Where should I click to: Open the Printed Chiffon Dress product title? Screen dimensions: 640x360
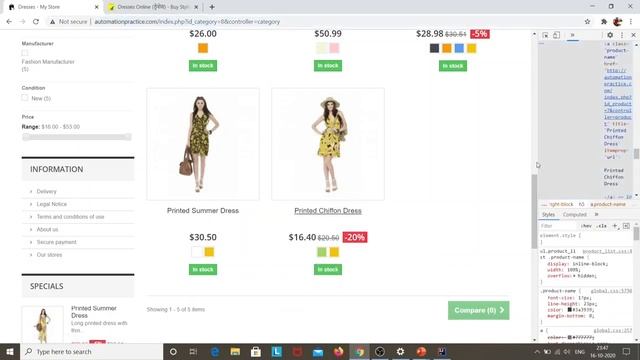(x=328, y=211)
